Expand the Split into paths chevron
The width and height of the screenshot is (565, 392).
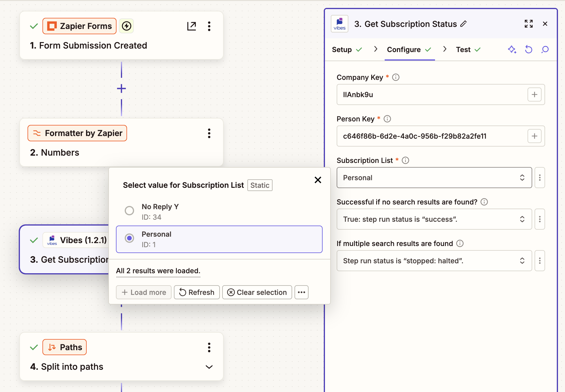click(x=209, y=367)
